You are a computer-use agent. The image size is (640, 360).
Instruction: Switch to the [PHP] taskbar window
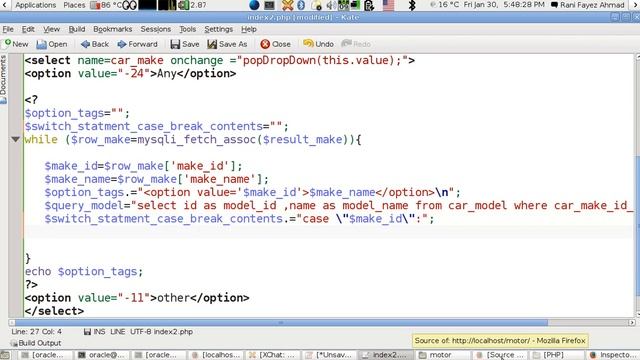(x=555, y=355)
